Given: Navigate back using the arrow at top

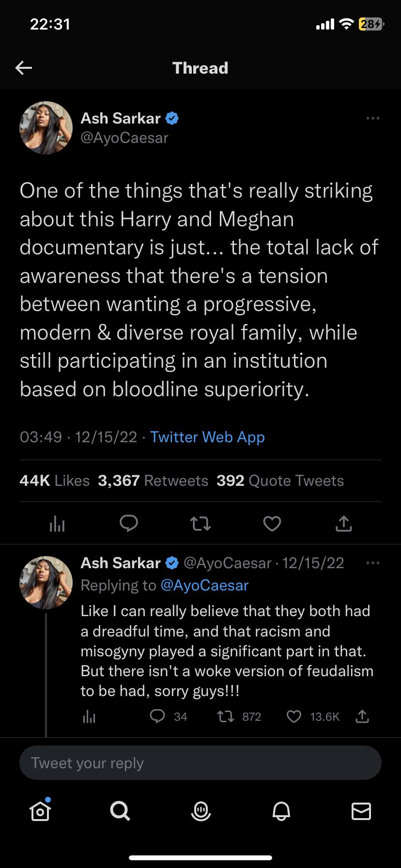Looking at the screenshot, I should point(23,68).
